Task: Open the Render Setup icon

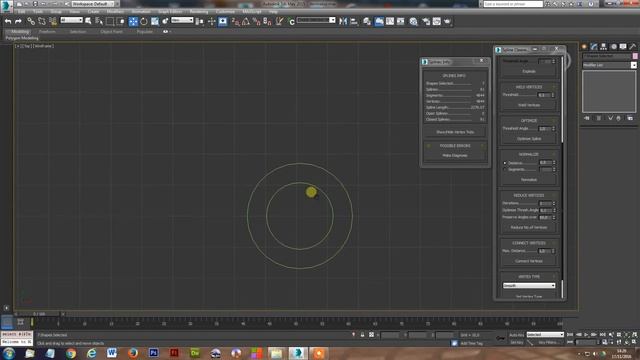Action: 426,21
